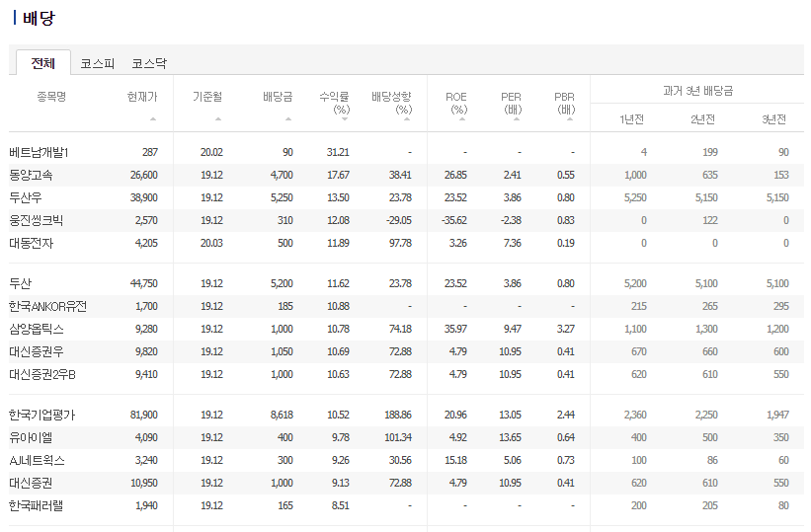Select the 전체 tab

coord(42,63)
